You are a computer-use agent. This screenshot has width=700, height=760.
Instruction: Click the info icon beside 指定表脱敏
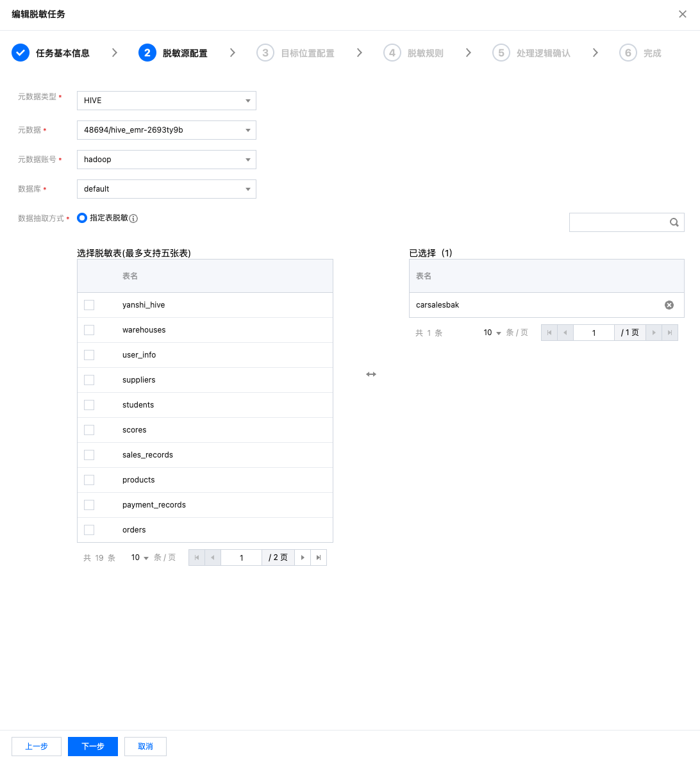click(133, 219)
